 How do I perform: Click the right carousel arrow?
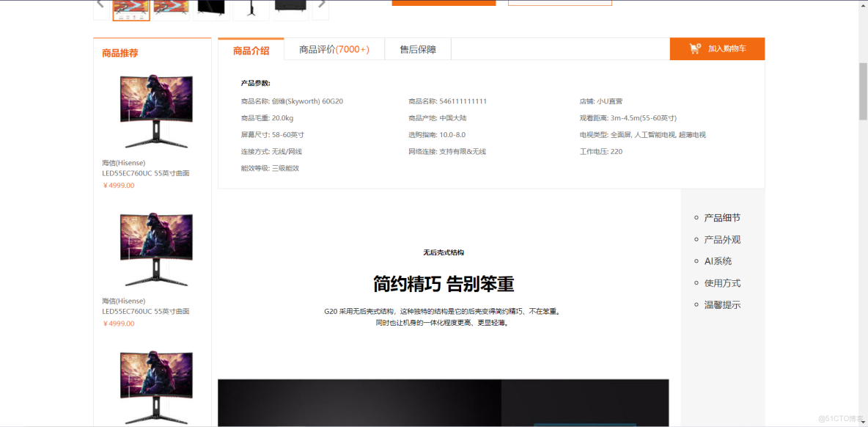click(323, 4)
